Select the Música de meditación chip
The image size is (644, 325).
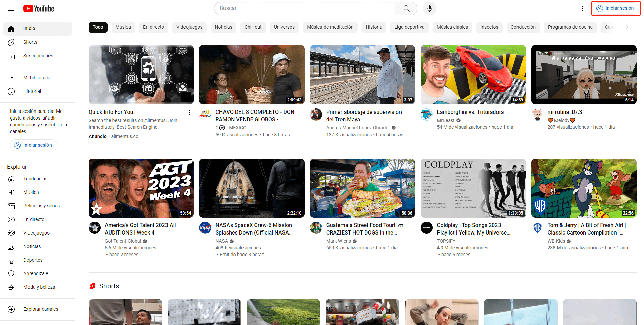pos(330,27)
